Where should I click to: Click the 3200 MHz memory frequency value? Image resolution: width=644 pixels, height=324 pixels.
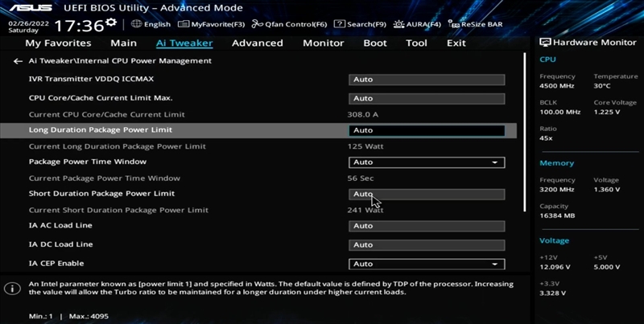556,190
